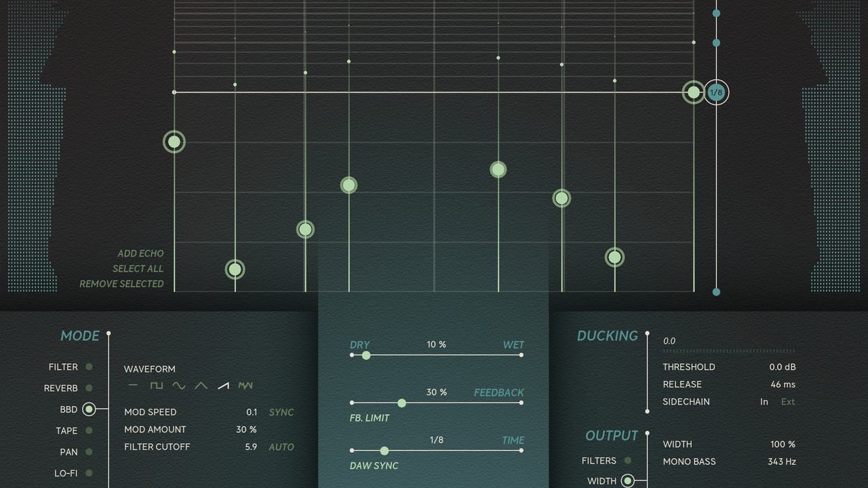Toggle SYNC for mod speed

tap(281, 412)
